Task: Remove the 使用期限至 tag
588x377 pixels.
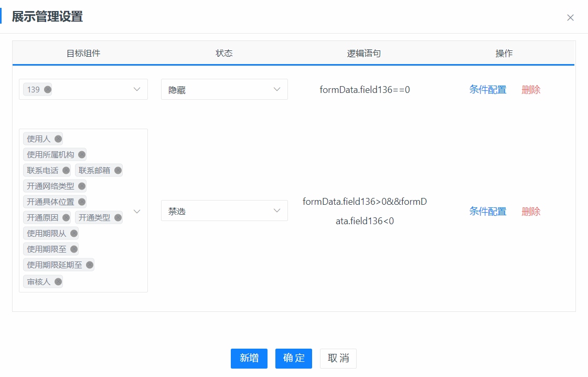Action: click(x=74, y=249)
